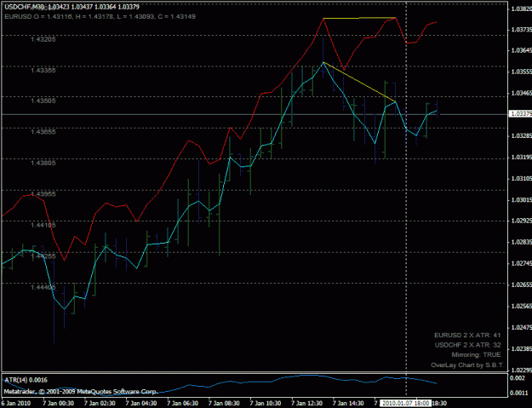Click the OverLay Chart by S.B.T. label
The width and height of the screenshot is (532, 408).
tap(467, 365)
